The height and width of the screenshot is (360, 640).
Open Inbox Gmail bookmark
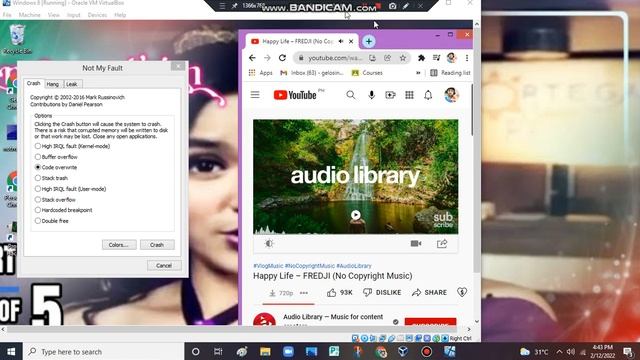(x=312, y=73)
